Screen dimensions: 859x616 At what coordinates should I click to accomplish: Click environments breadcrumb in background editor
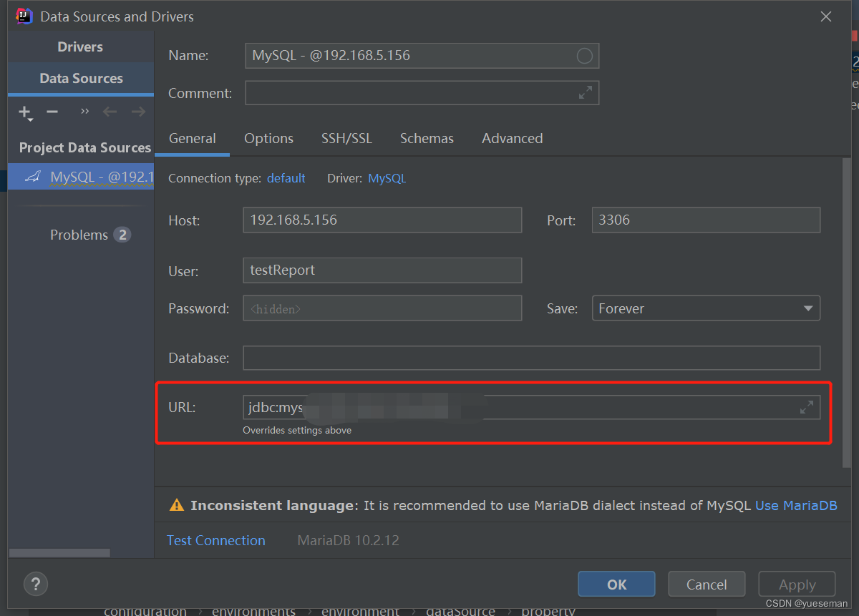click(x=253, y=611)
